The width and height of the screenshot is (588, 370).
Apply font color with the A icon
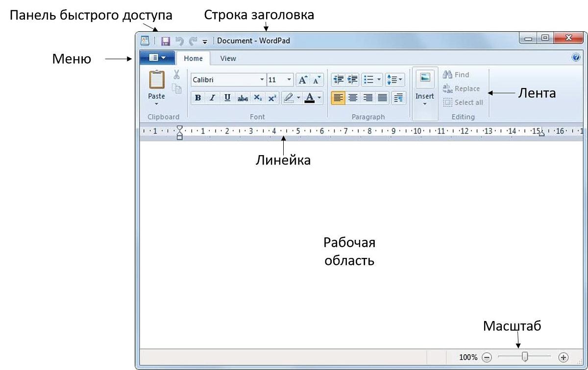pos(309,98)
